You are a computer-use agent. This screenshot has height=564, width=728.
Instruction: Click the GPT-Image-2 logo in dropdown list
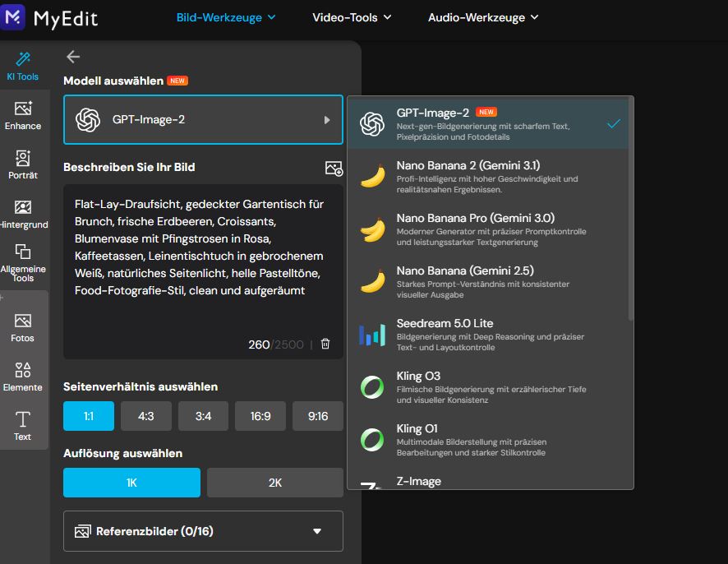(x=372, y=124)
